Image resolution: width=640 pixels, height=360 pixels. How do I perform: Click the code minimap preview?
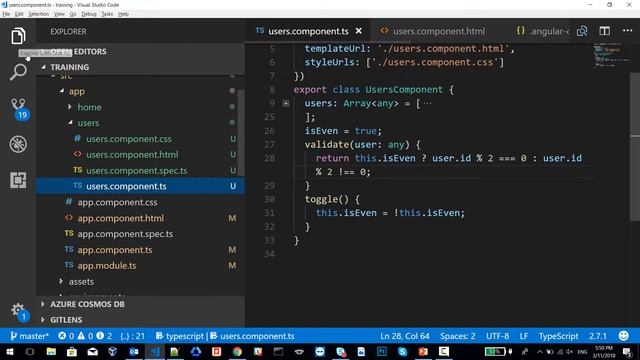pyautogui.click(x=611, y=55)
